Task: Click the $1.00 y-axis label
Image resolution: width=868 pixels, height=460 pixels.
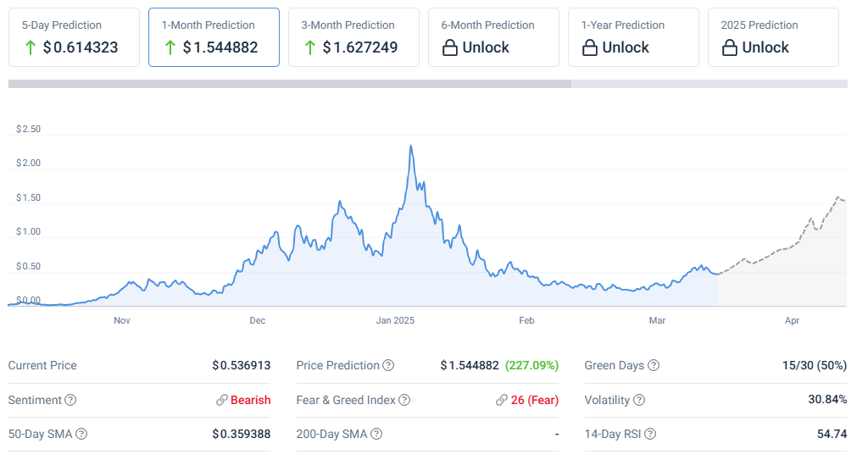Action: (28, 231)
